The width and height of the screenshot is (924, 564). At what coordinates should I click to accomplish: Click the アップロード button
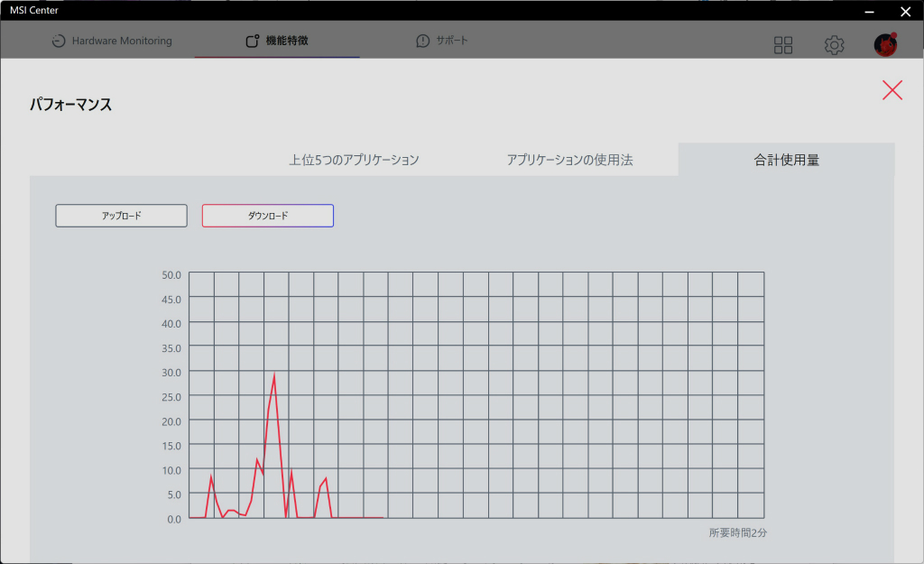coord(122,216)
